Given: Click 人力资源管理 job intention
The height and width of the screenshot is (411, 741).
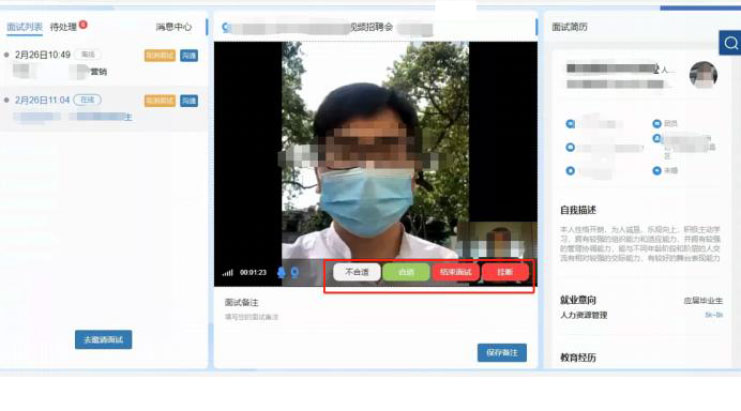Looking at the screenshot, I should [x=584, y=315].
